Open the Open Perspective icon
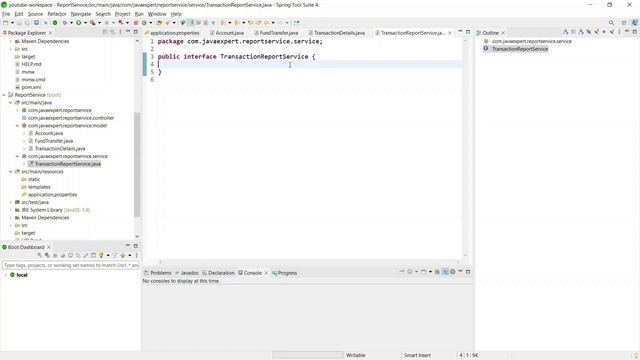Viewport: 640px width, 360px height. [x=624, y=23]
